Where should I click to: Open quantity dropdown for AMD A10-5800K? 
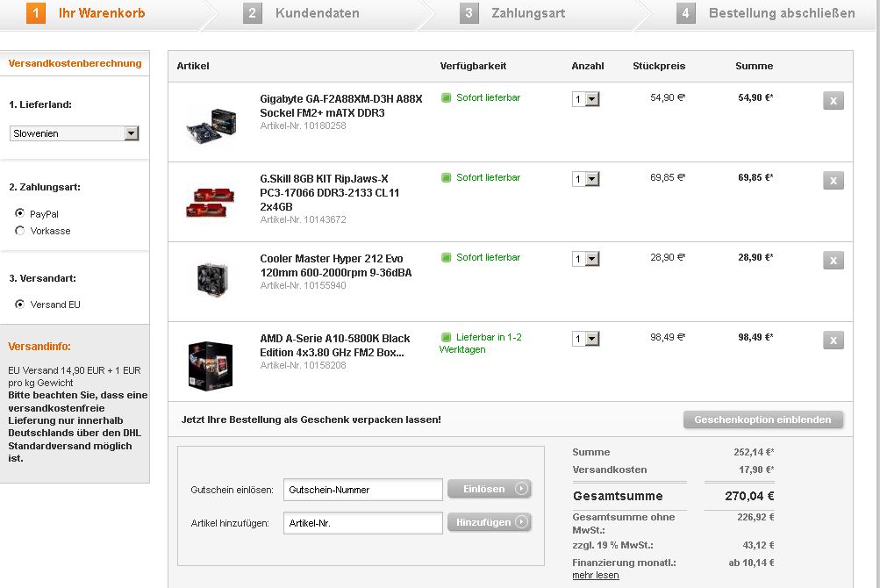586,339
